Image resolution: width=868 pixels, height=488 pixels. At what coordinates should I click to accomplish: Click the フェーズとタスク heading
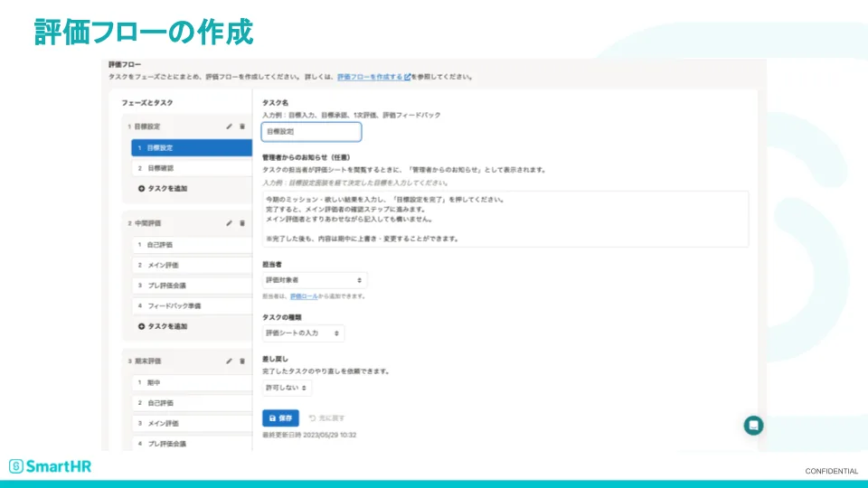(x=147, y=103)
